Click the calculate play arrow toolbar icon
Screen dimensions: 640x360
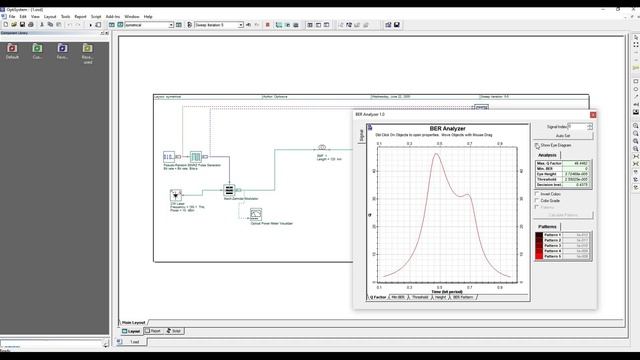[90, 25]
